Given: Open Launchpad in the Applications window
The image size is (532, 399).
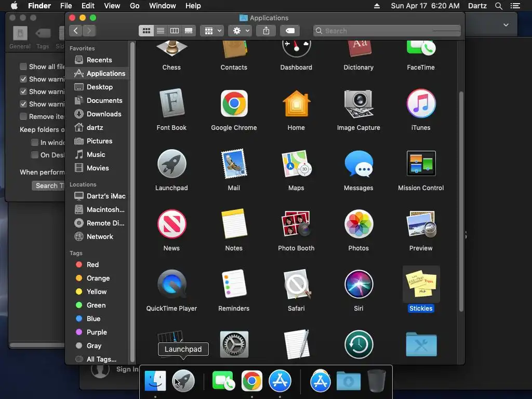Looking at the screenshot, I should (171, 164).
